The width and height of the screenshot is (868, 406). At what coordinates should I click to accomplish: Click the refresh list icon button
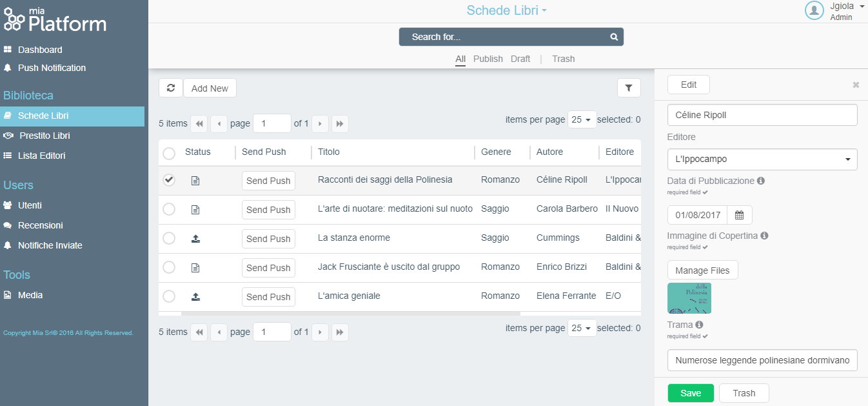click(x=171, y=88)
